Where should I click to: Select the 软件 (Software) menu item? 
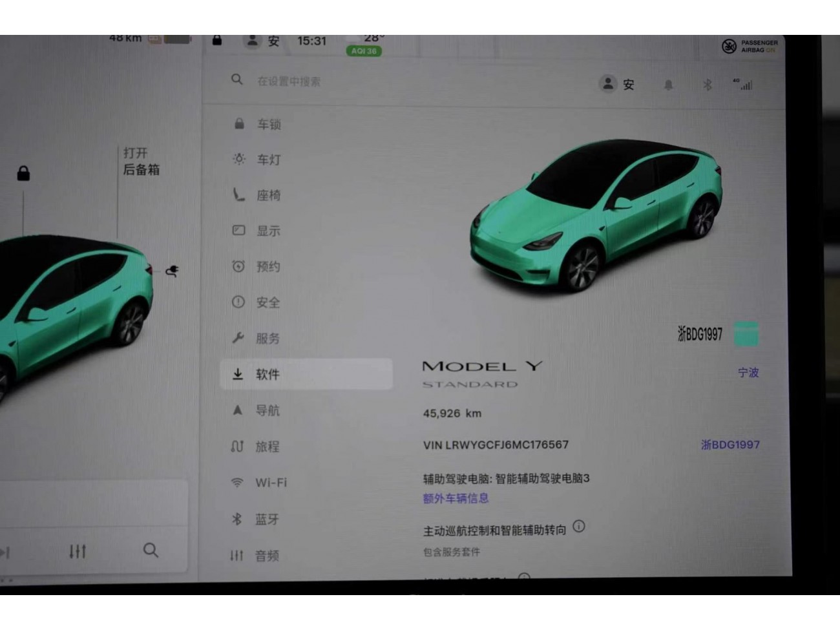(306, 374)
